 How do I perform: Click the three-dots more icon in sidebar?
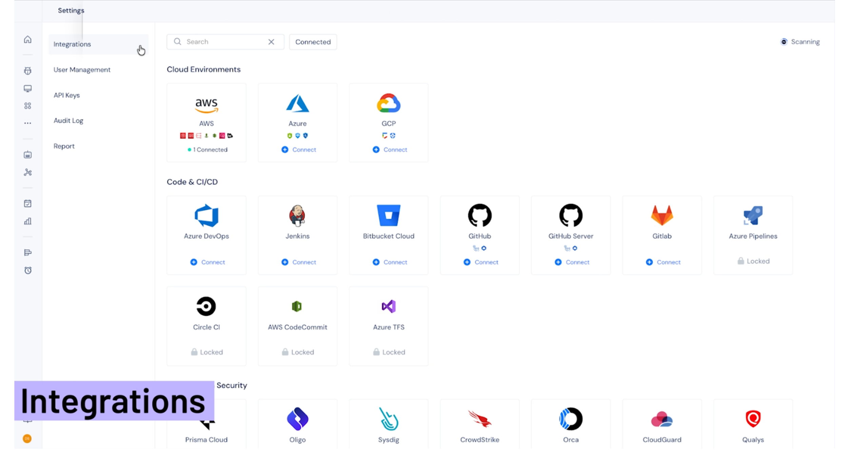pyautogui.click(x=28, y=123)
